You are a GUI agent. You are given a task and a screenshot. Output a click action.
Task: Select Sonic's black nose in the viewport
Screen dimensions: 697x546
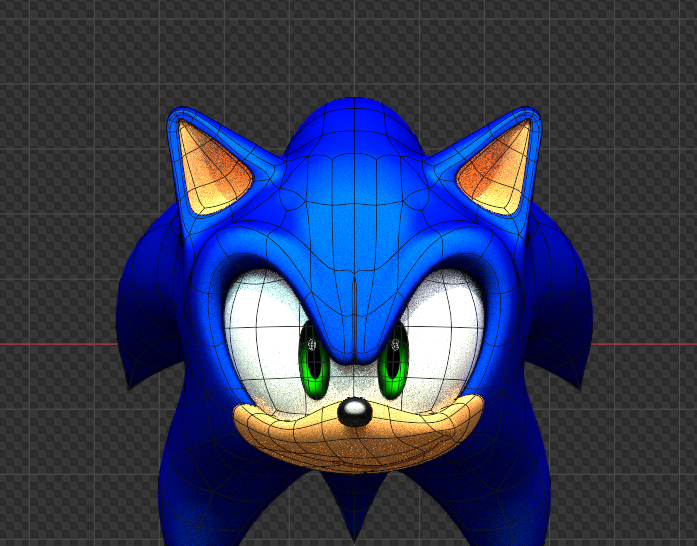pos(354,412)
